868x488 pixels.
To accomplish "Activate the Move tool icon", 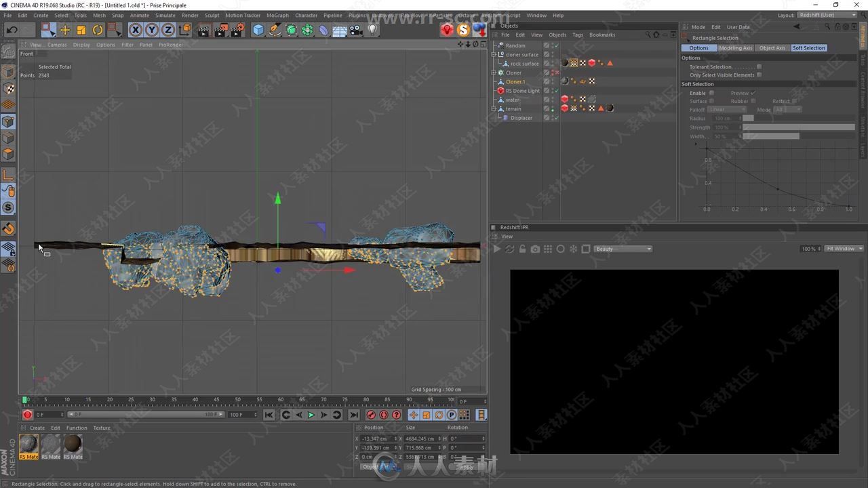I will click(65, 30).
